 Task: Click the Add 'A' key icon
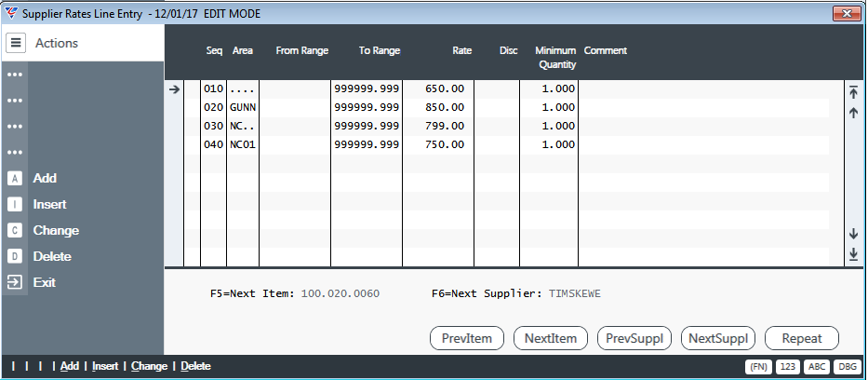[x=15, y=179]
